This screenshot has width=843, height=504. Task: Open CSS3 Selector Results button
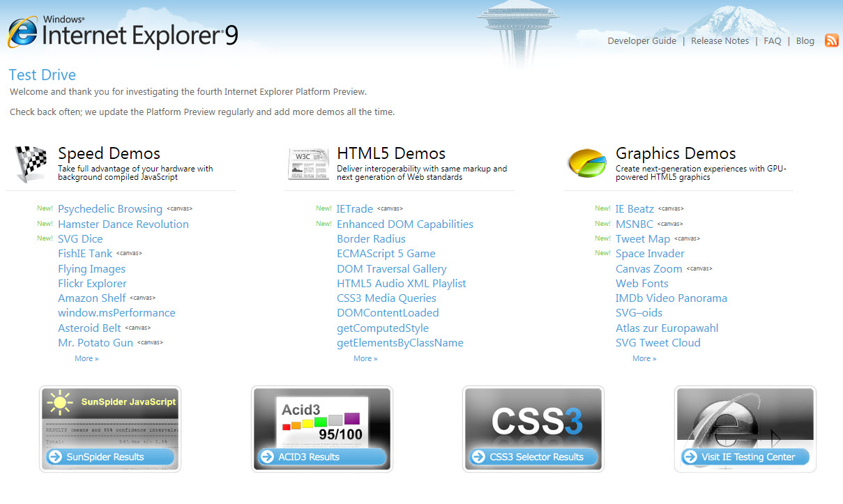coord(533,457)
